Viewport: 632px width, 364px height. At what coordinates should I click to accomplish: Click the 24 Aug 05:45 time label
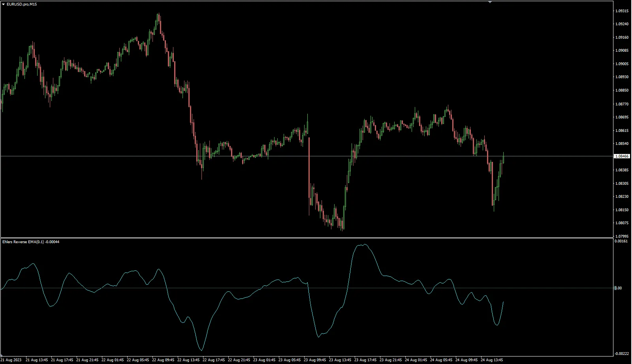point(441,360)
